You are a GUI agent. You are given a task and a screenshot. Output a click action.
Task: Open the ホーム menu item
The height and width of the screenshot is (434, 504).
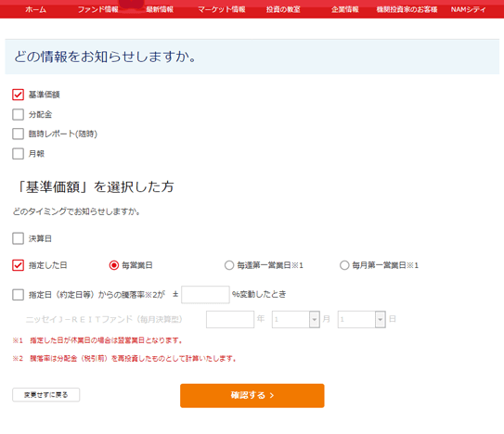click(35, 9)
